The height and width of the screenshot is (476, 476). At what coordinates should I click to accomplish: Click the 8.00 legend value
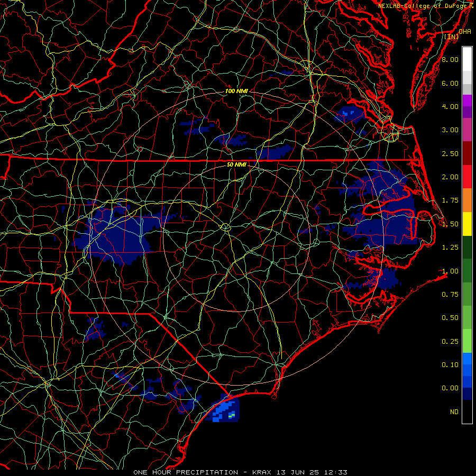tap(450, 59)
